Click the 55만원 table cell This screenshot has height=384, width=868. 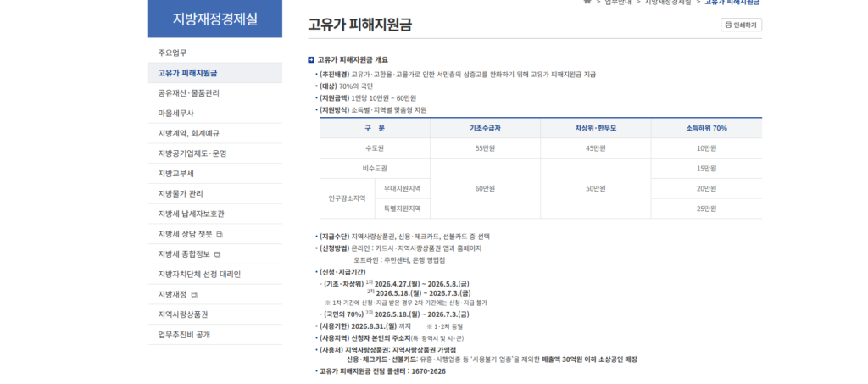485,148
